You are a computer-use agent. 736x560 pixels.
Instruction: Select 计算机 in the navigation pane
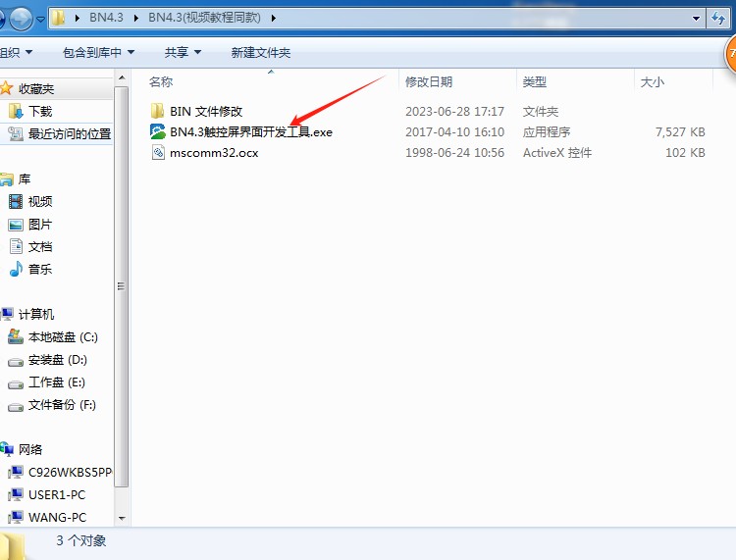pyautogui.click(x=36, y=314)
